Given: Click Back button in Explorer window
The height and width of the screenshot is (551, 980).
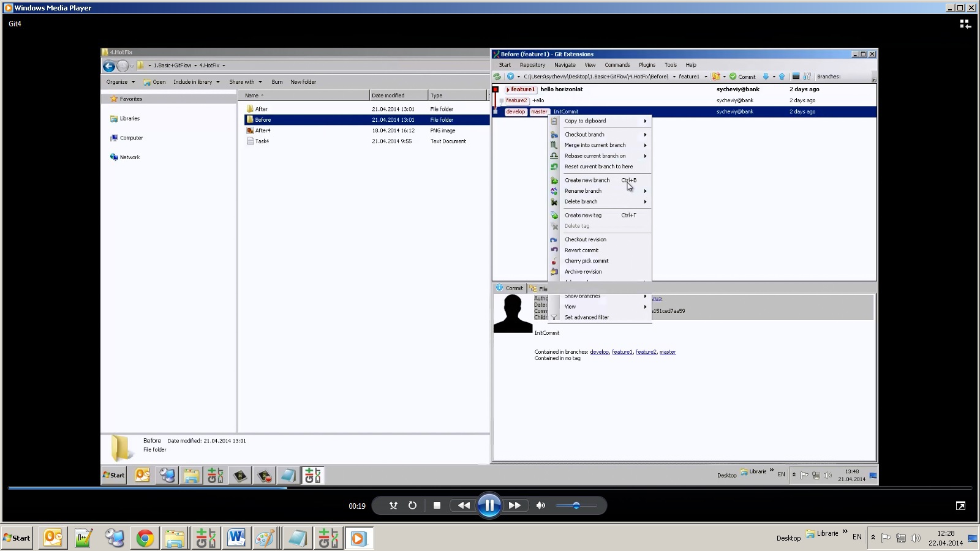Looking at the screenshot, I should pos(109,66).
